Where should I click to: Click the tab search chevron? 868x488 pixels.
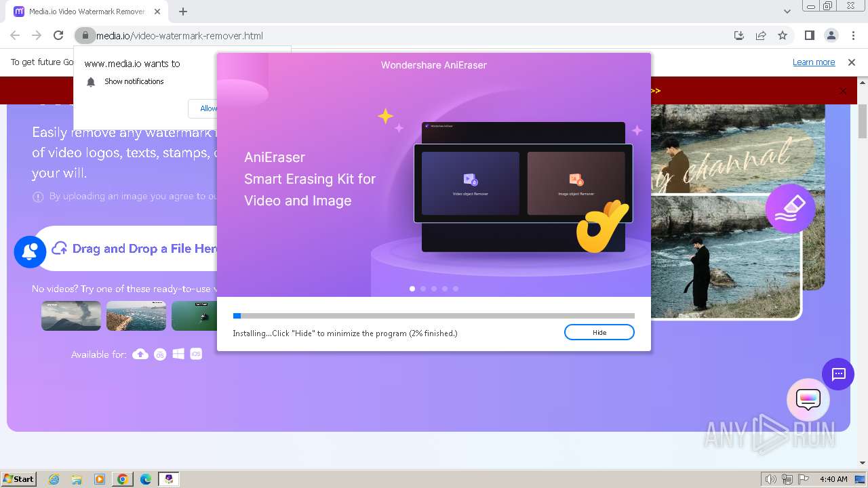click(x=787, y=12)
